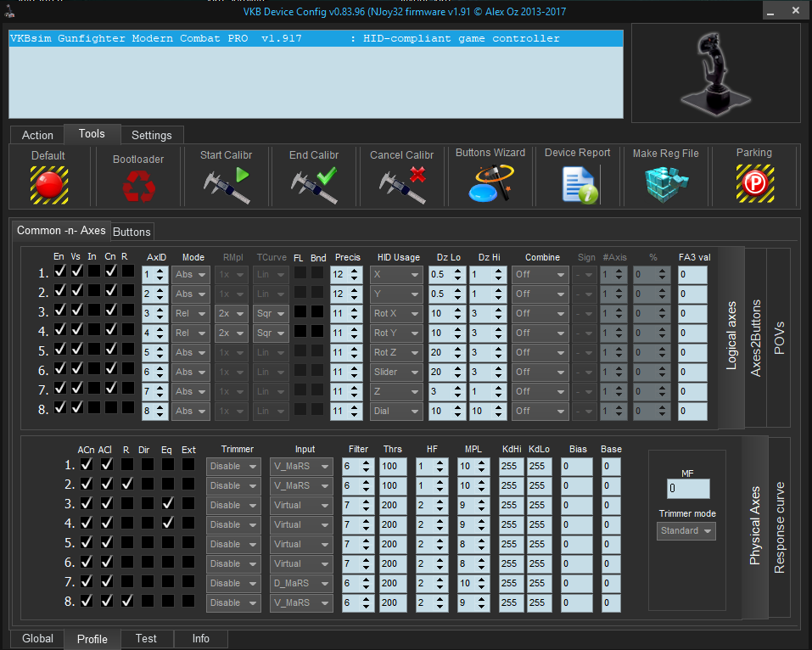Open the Info bottom tab
The height and width of the screenshot is (650, 812).
(201, 639)
